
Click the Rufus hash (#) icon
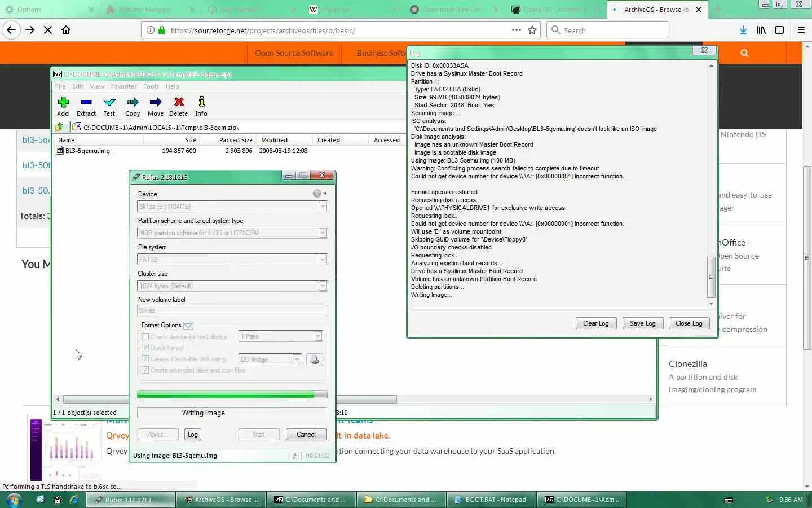[294, 456]
